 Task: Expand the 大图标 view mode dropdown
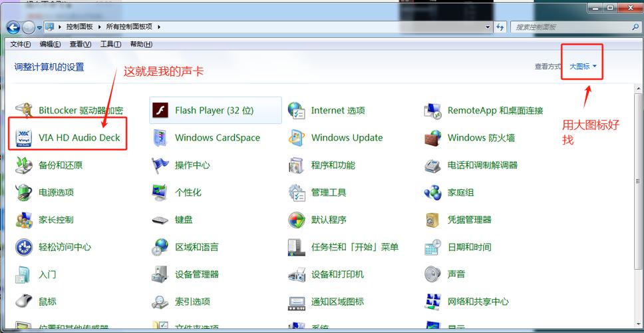(583, 67)
